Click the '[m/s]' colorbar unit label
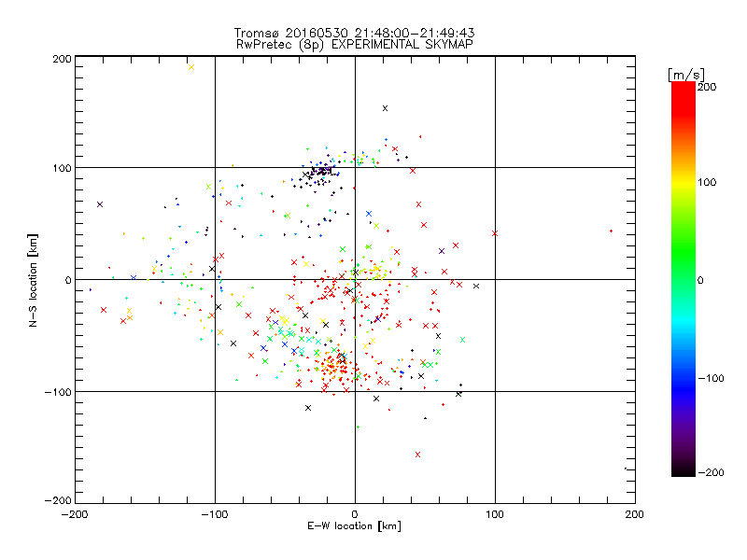 686,75
